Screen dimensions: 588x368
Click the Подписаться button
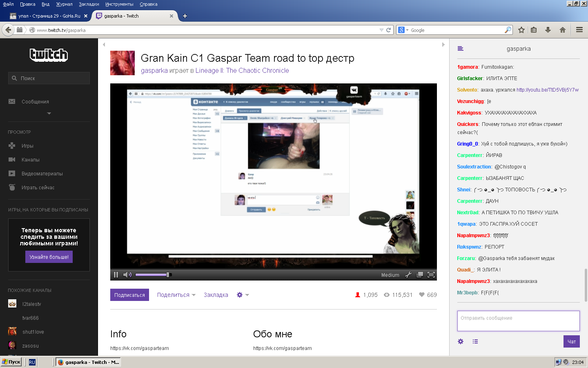click(129, 295)
